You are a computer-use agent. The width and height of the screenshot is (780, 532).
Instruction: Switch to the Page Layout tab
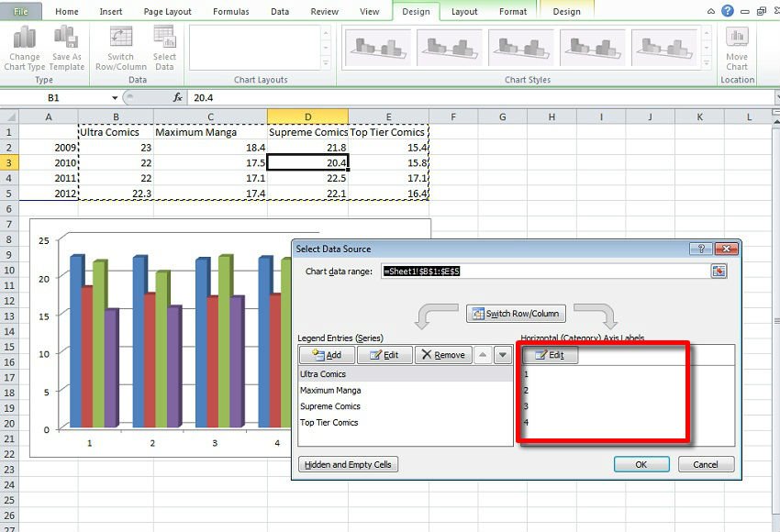(x=166, y=12)
